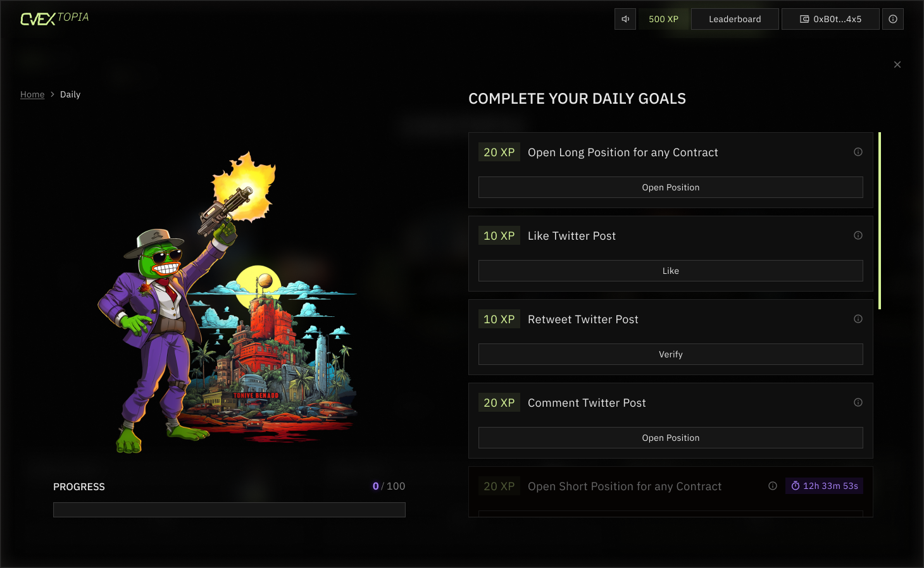
Task: Click Open Position under Comment Twitter Post
Action: tap(671, 438)
